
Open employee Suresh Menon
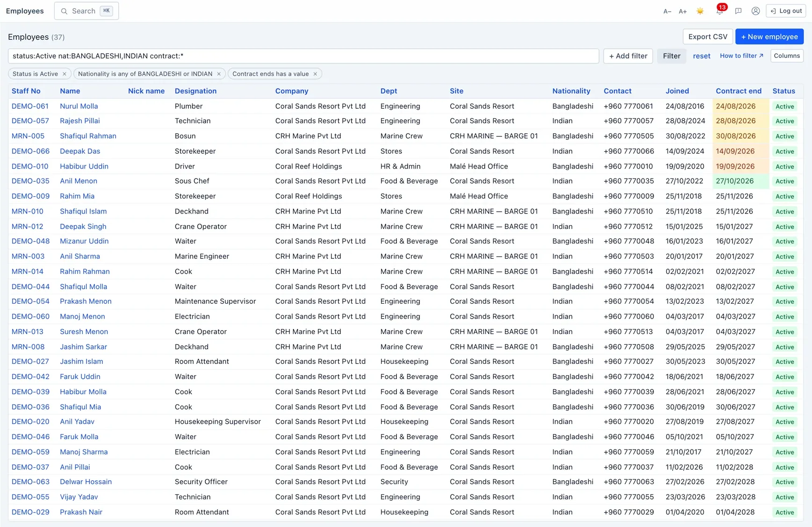click(x=84, y=332)
